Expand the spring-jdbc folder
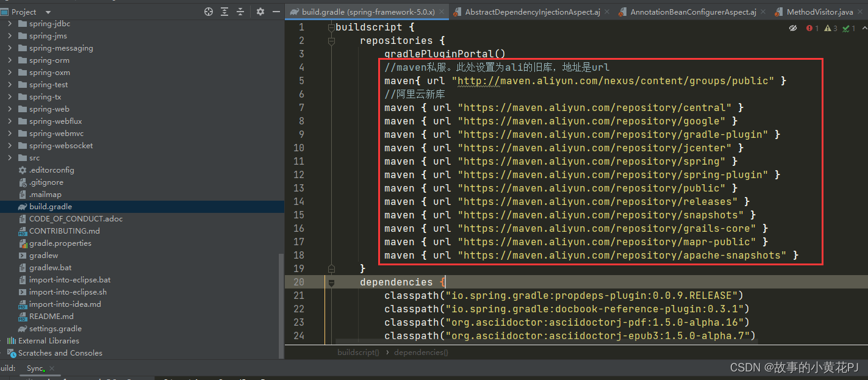This screenshot has width=868, height=380. (10, 24)
